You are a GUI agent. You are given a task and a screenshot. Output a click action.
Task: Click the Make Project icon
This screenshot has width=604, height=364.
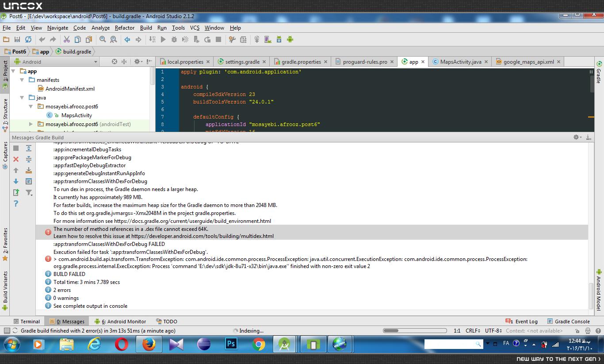click(x=152, y=39)
